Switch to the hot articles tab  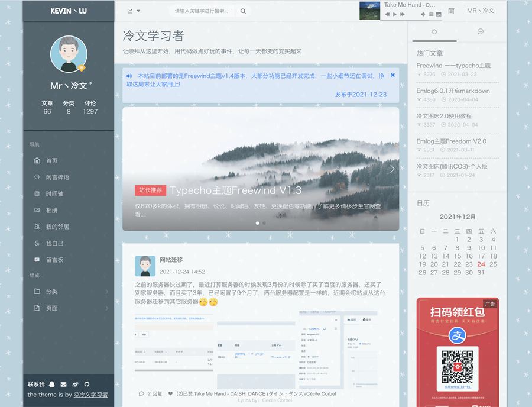pyautogui.click(x=434, y=32)
